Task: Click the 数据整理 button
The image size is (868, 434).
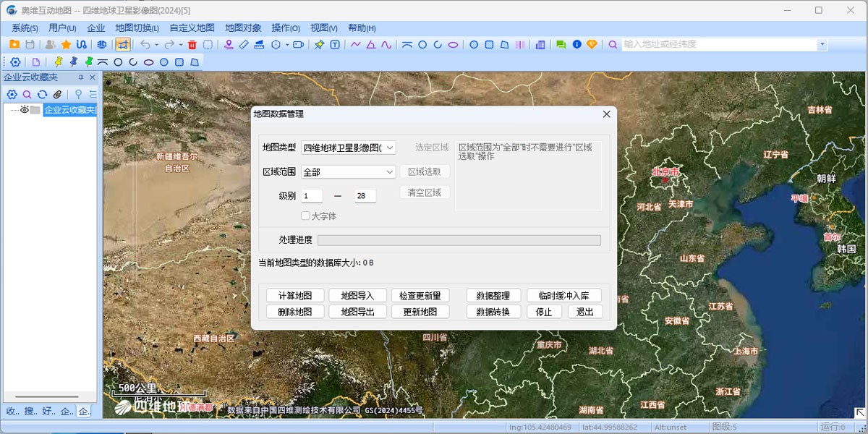Action: (x=493, y=296)
